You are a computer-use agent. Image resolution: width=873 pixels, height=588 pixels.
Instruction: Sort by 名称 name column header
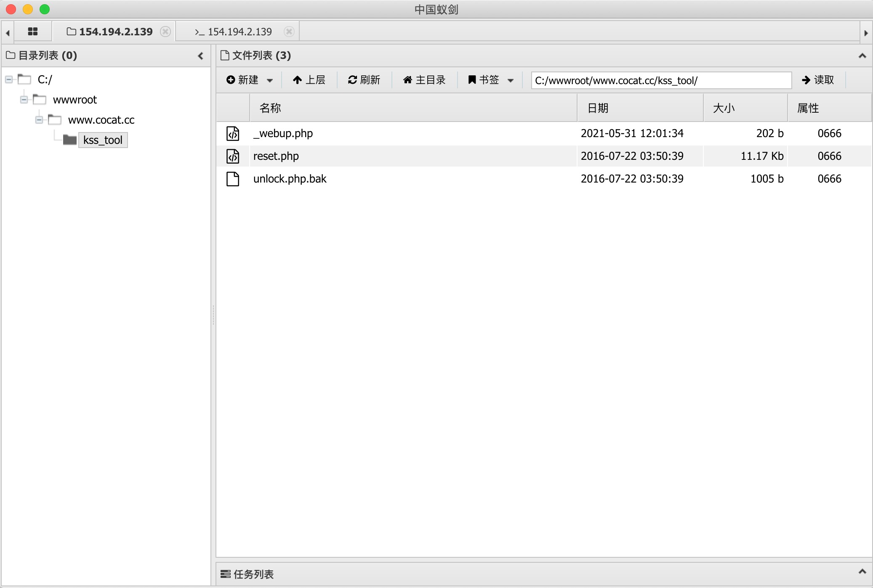click(x=413, y=108)
